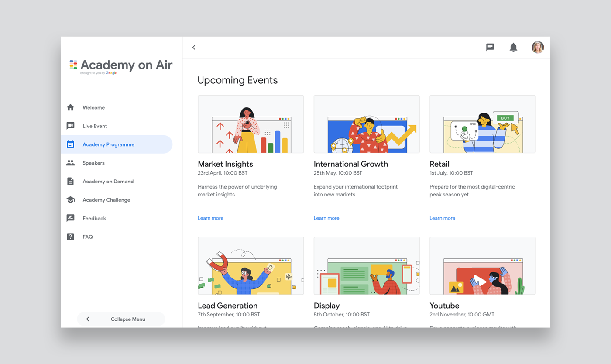The width and height of the screenshot is (611, 364).
Task: Open the Feedback menu item
Action: [117, 218]
